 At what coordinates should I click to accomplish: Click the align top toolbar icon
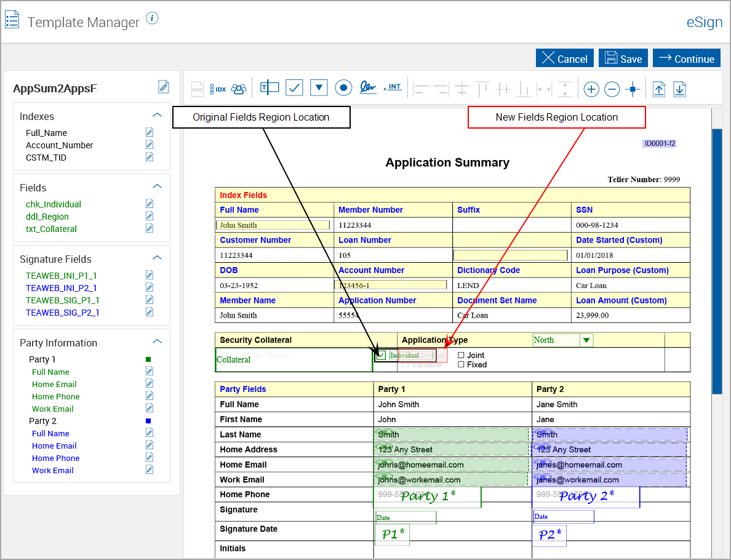point(482,89)
